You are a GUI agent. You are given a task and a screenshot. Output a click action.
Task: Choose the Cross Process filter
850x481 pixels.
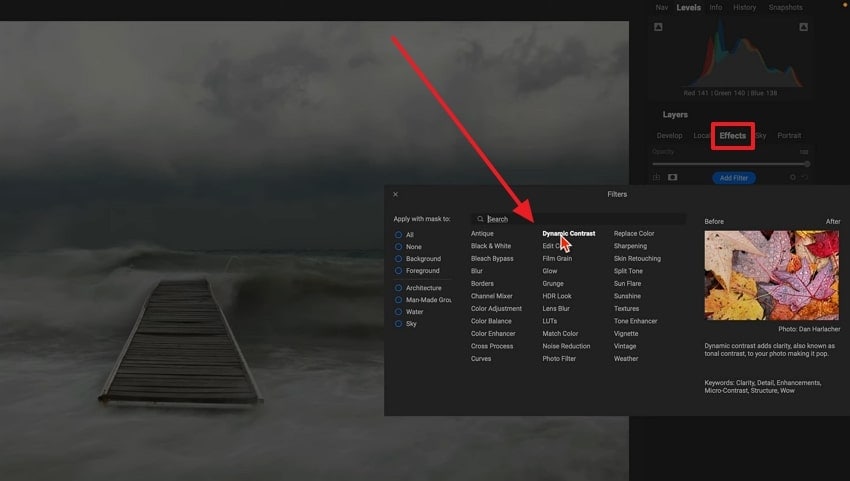492,346
